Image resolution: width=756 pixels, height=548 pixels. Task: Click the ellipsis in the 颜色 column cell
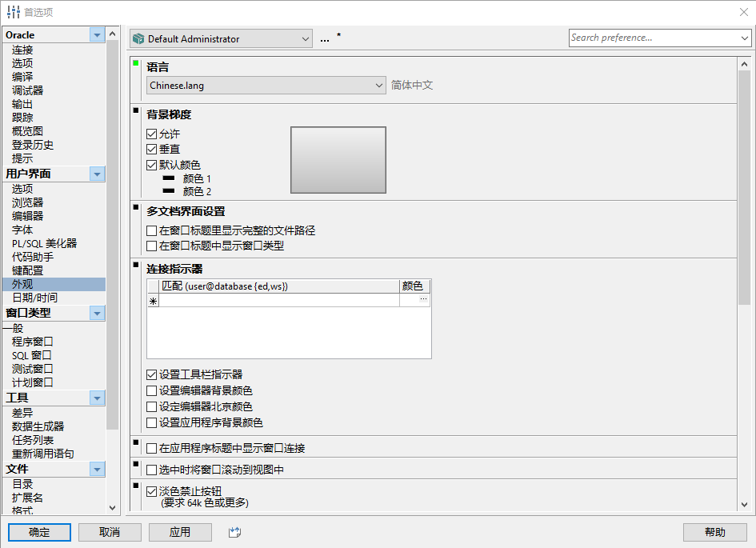pos(423,300)
